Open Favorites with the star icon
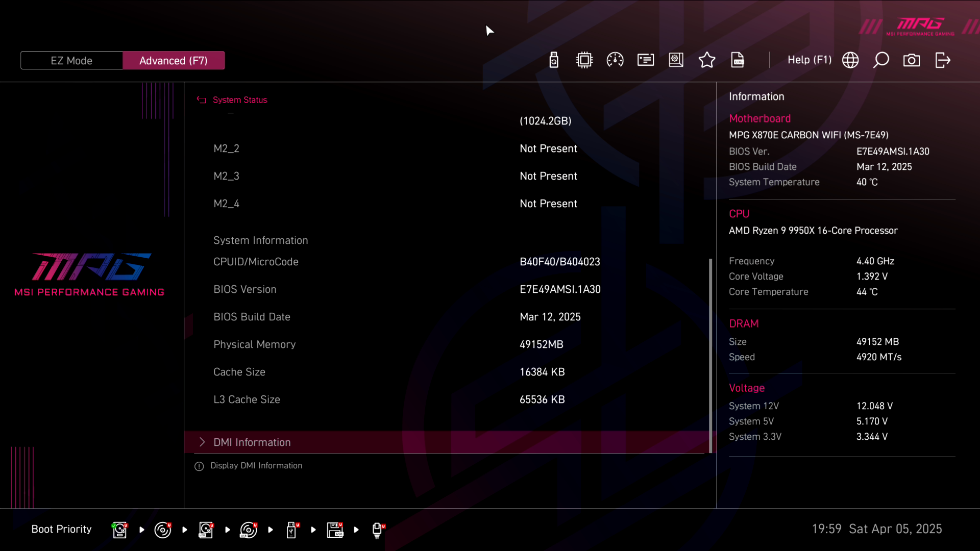 707,60
